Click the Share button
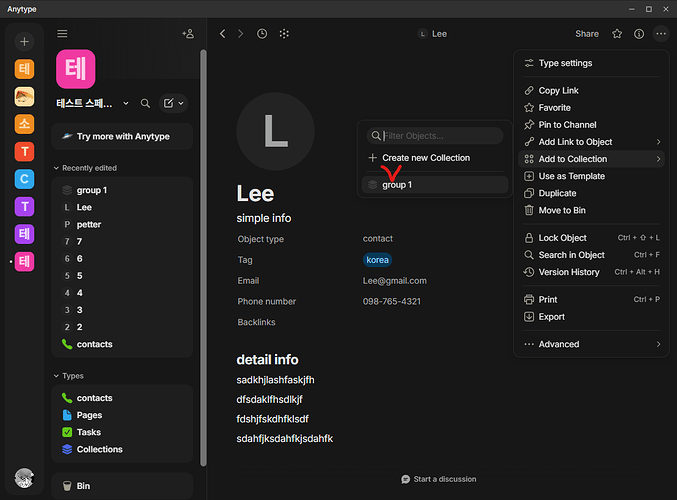The image size is (677, 500). 587,34
